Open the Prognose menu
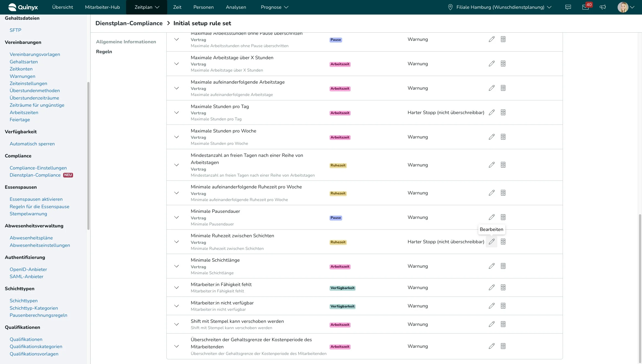642x364 pixels. click(274, 7)
